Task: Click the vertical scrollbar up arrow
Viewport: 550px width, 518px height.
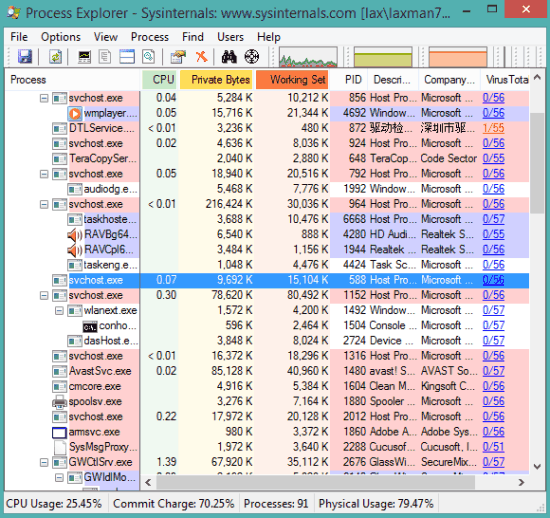Action: click(537, 78)
